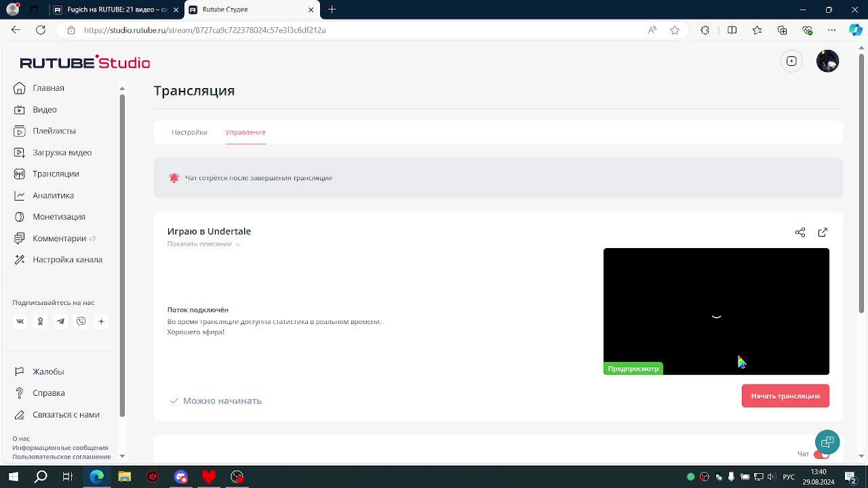Add page to browser favorites star

tap(675, 30)
